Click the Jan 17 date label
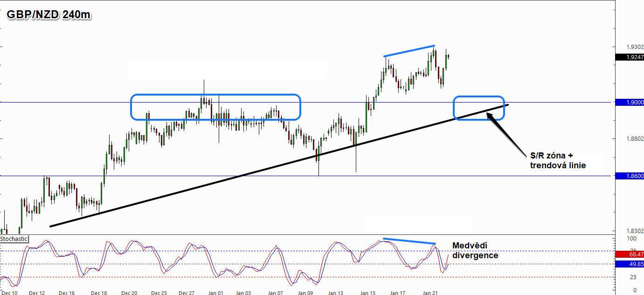Image resolution: width=644 pixels, height=295 pixels. click(x=397, y=293)
